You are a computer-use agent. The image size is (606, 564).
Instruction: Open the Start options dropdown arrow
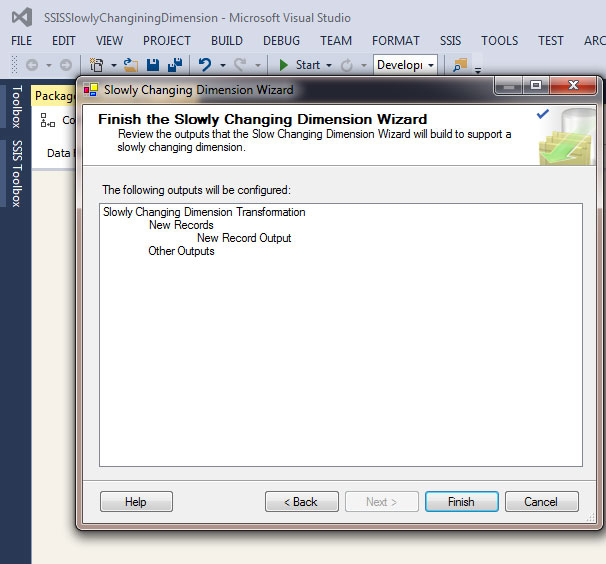point(329,65)
